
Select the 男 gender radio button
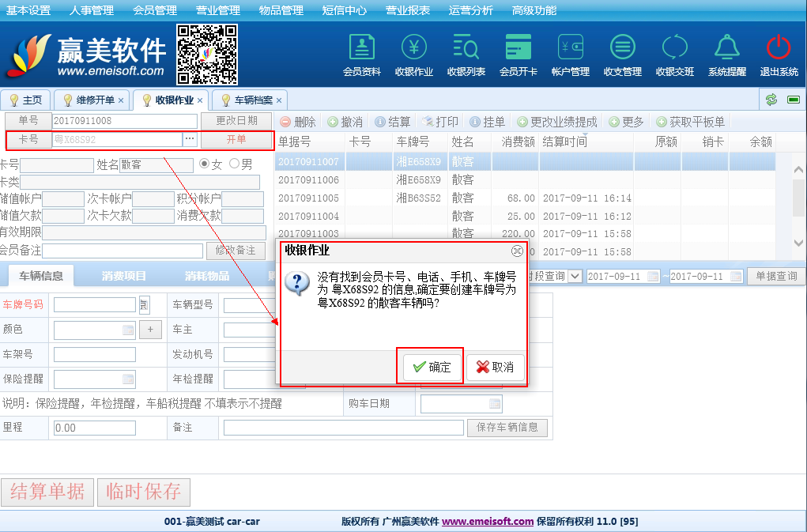(x=234, y=164)
